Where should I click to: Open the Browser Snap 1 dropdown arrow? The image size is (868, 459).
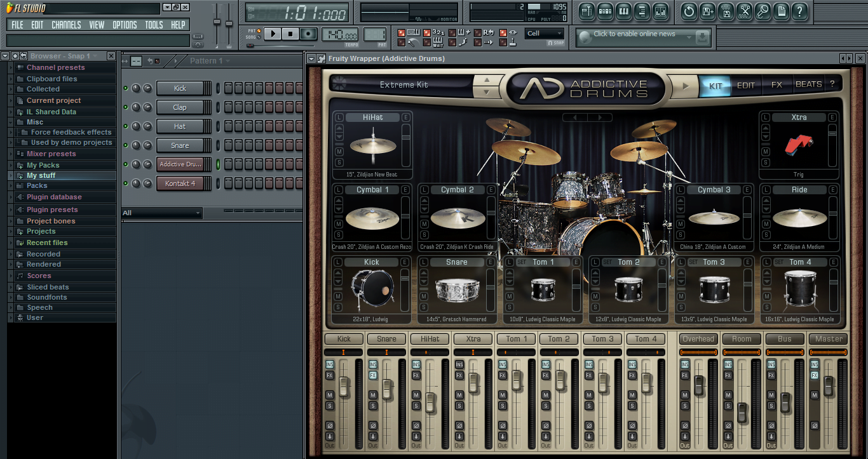(x=95, y=57)
